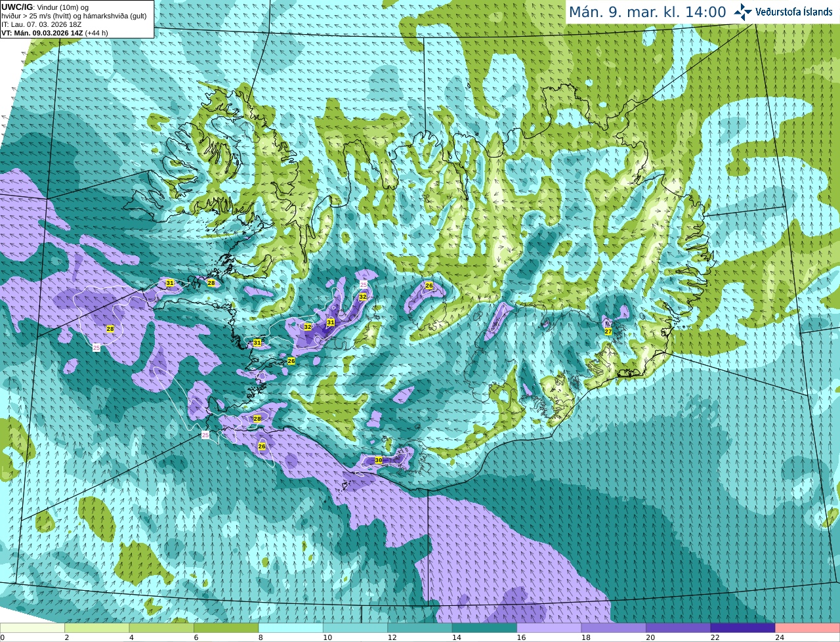Click the 12–14 m/s teal legend swatch

pos(420,628)
